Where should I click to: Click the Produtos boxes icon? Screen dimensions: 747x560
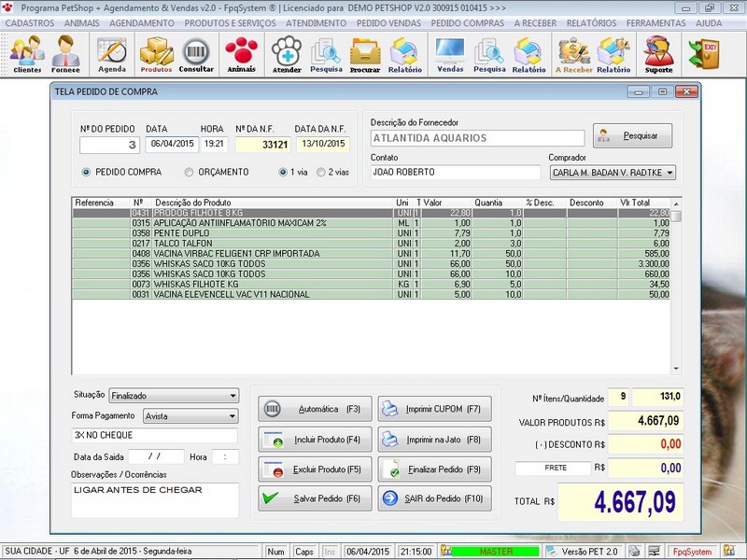[156, 54]
